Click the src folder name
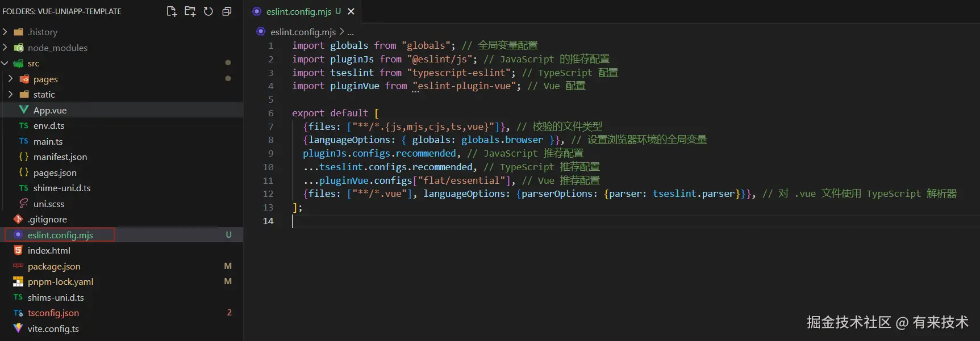980x341 pixels. [34, 63]
